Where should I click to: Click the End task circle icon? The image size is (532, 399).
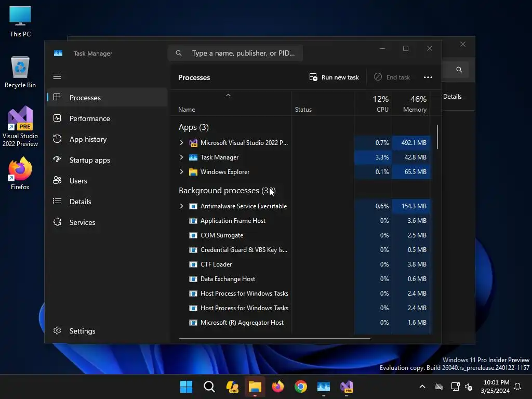click(x=378, y=77)
